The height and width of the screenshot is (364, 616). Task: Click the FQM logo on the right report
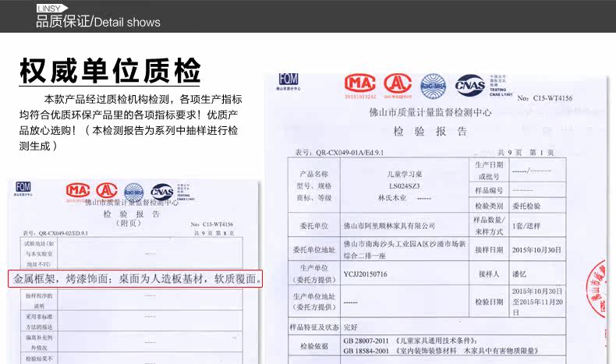coord(289,81)
